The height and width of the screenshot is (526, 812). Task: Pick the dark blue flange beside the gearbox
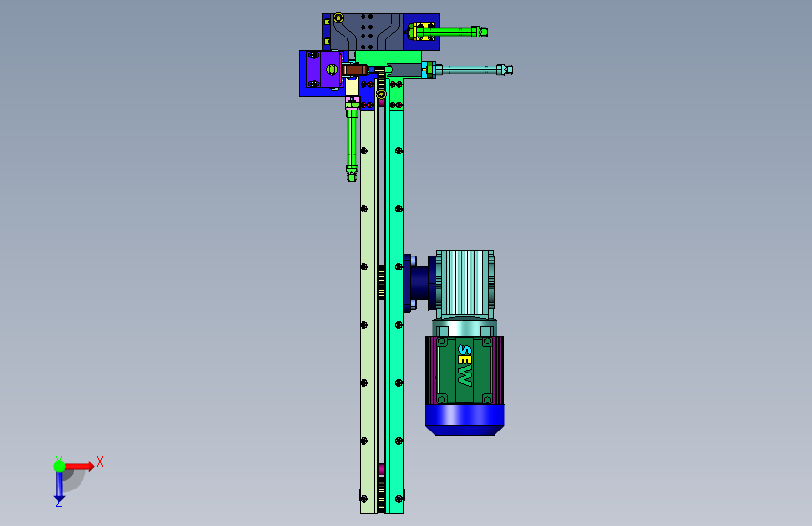coord(419,283)
